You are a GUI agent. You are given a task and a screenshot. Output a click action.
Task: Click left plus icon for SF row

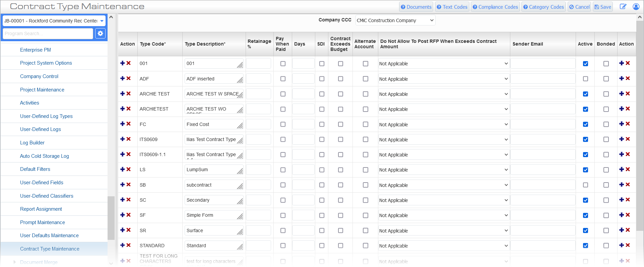coord(123,215)
